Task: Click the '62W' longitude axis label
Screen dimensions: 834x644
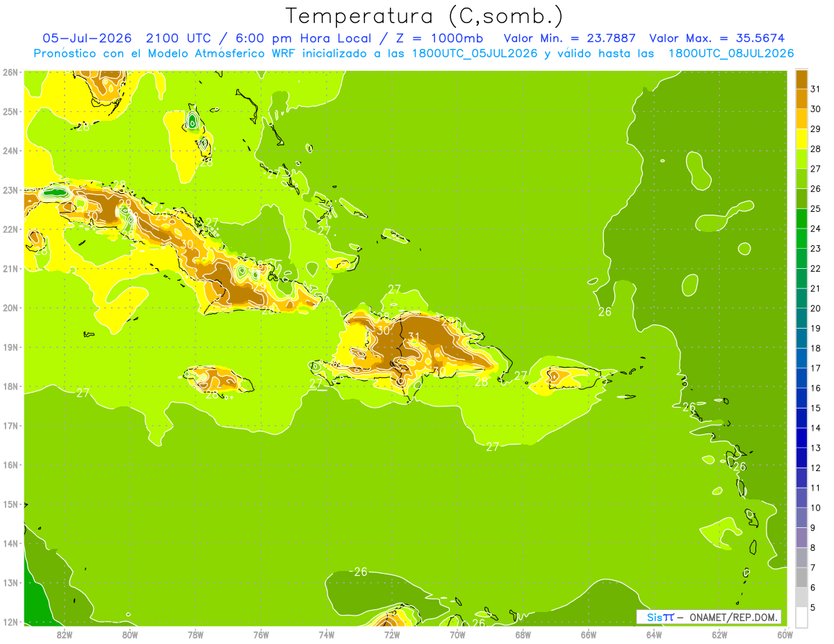Action: point(719,634)
